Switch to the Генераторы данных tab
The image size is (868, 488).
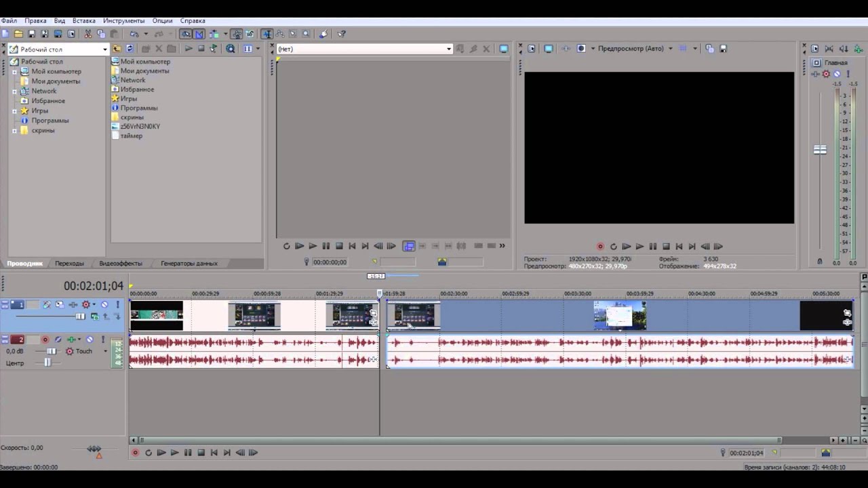pyautogui.click(x=189, y=263)
